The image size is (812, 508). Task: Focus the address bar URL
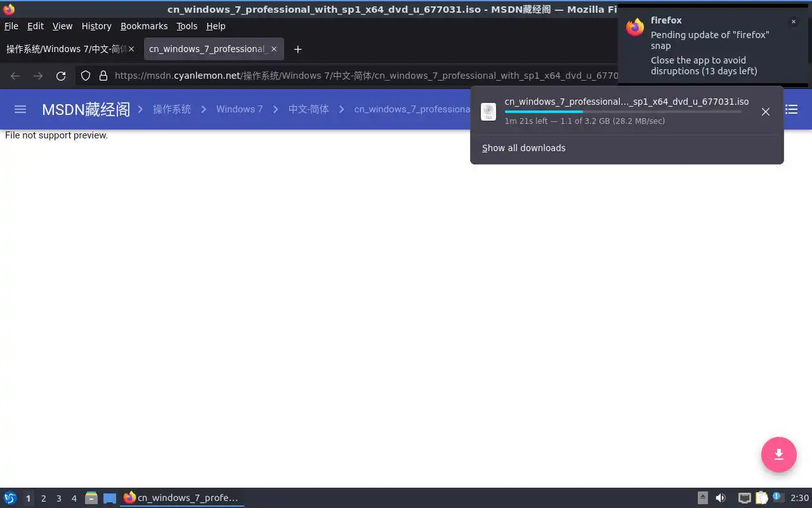(366, 76)
